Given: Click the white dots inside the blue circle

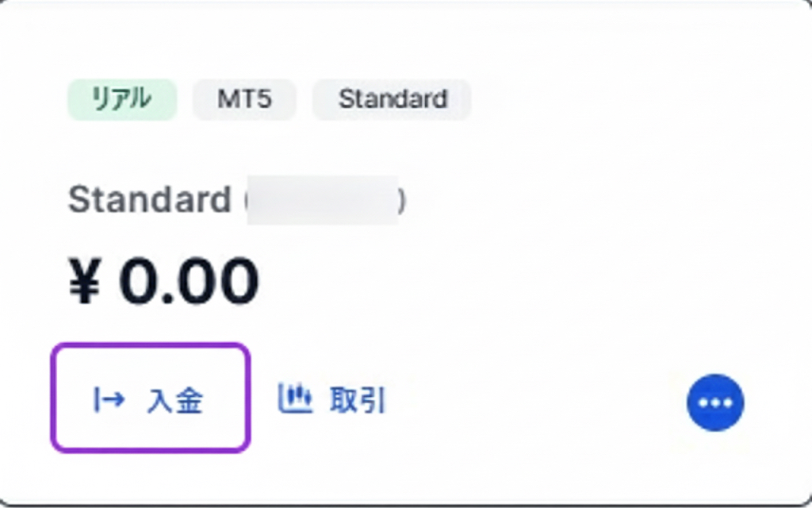Looking at the screenshot, I should (715, 403).
